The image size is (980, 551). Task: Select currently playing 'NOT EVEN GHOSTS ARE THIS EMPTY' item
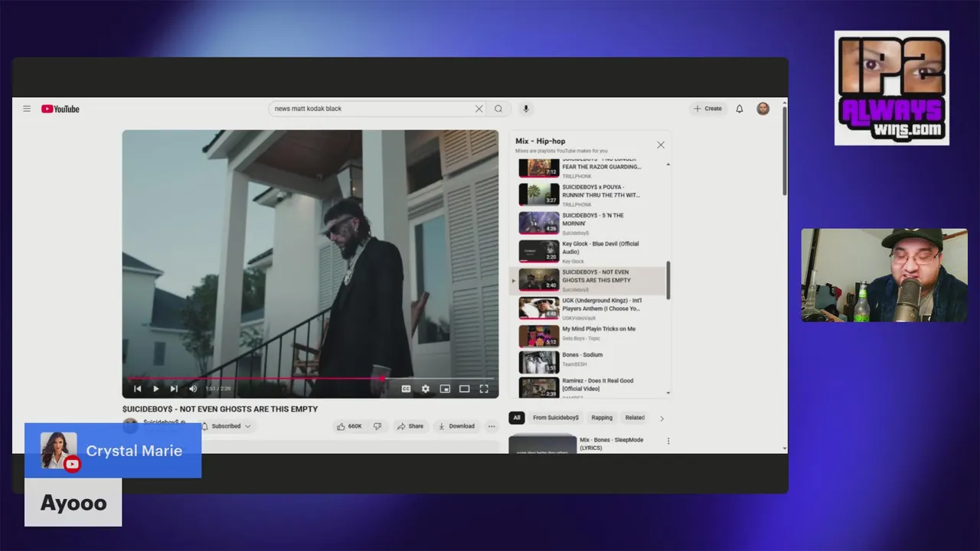click(x=590, y=280)
